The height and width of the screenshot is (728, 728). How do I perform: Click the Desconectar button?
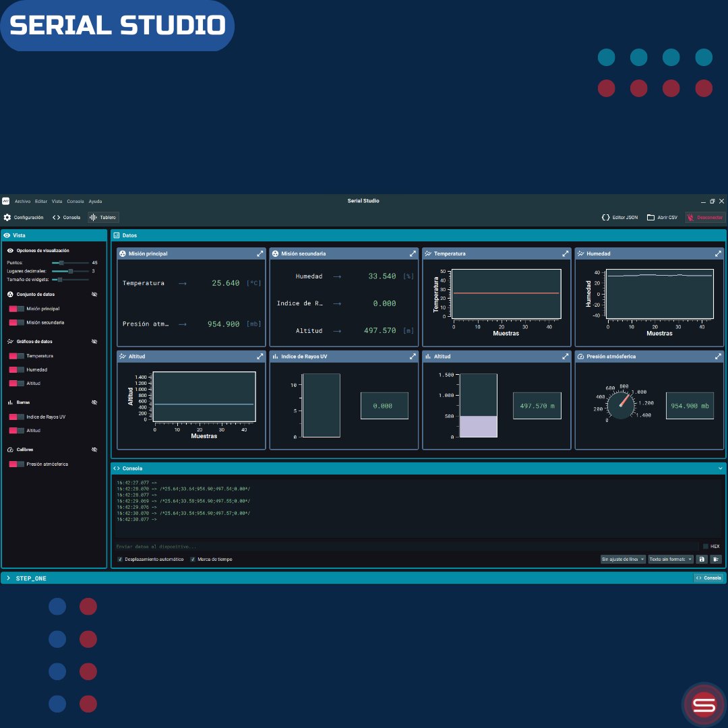point(705,217)
